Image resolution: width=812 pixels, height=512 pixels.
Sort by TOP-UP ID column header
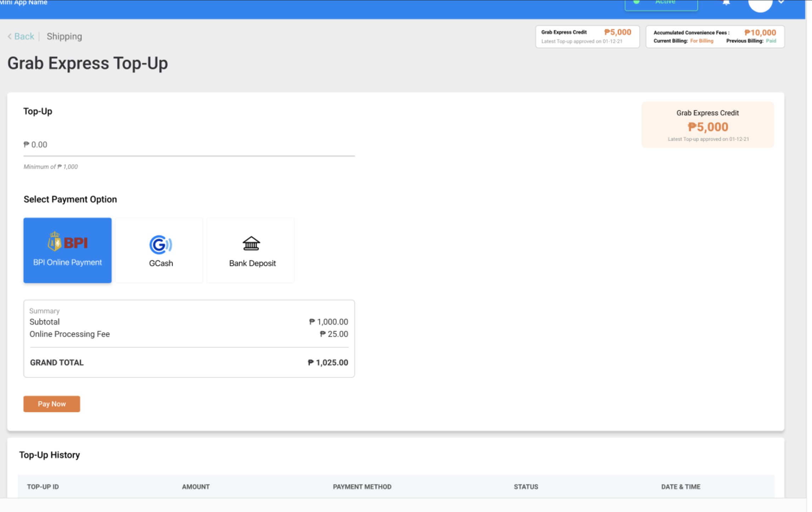(x=43, y=486)
